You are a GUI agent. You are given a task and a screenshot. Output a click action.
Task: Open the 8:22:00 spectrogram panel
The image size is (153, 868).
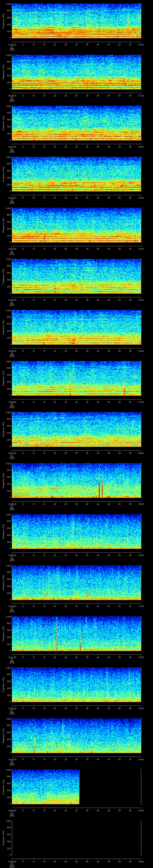(76, 174)
